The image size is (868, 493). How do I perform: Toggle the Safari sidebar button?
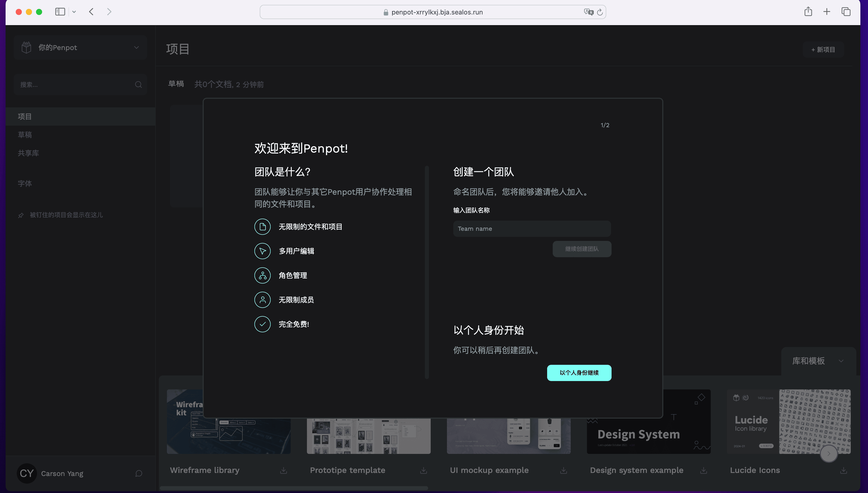coord(60,12)
